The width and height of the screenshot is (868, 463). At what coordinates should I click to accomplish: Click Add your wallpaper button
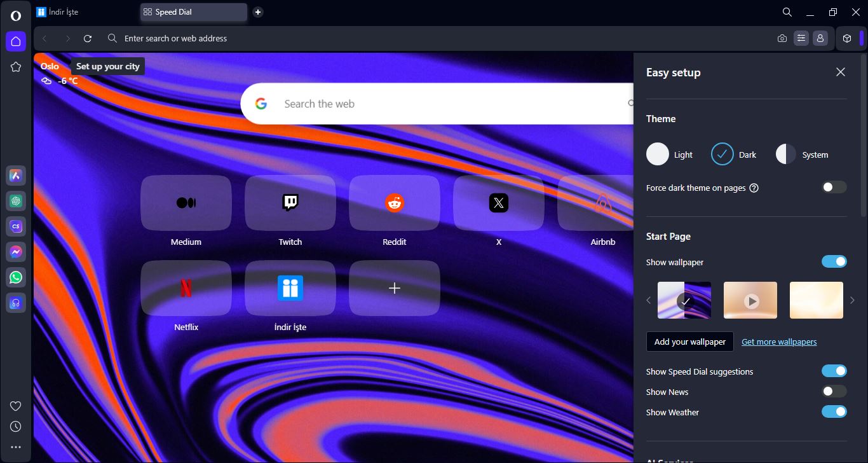coord(690,342)
